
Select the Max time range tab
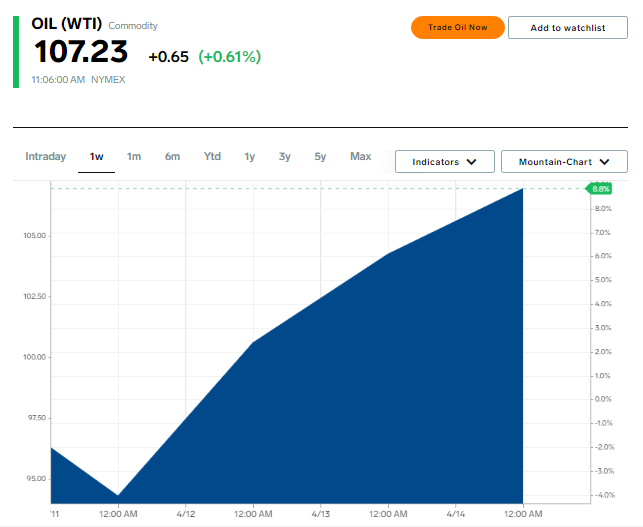click(x=360, y=156)
